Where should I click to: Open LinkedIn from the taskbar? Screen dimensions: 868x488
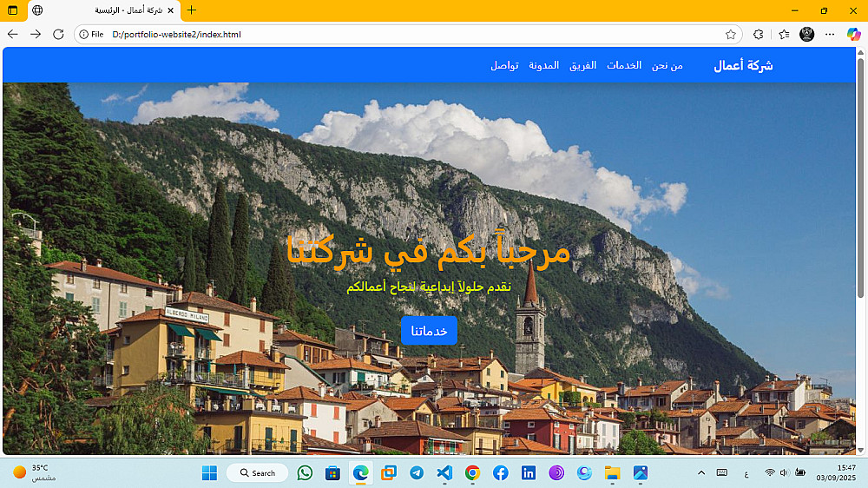pyautogui.click(x=528, y=473)
